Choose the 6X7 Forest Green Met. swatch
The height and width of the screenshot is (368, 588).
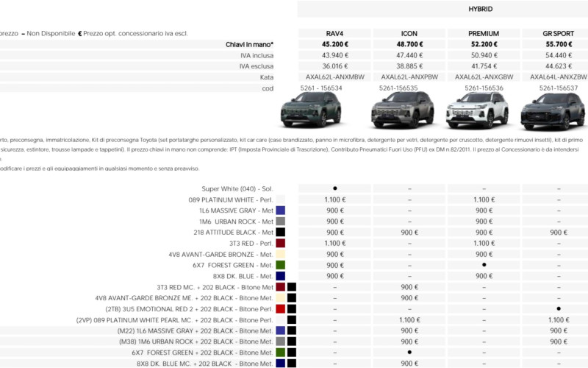[281, 265]
